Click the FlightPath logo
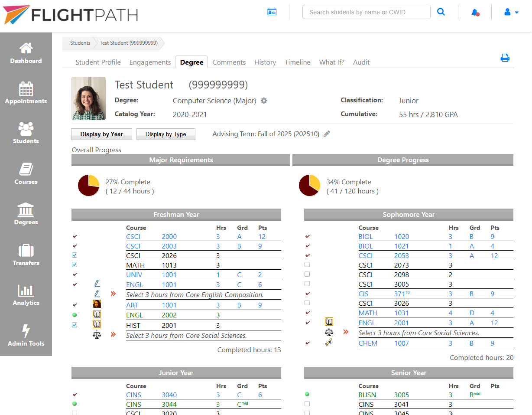Screen dimensions: 532x415 coord(71,15)
